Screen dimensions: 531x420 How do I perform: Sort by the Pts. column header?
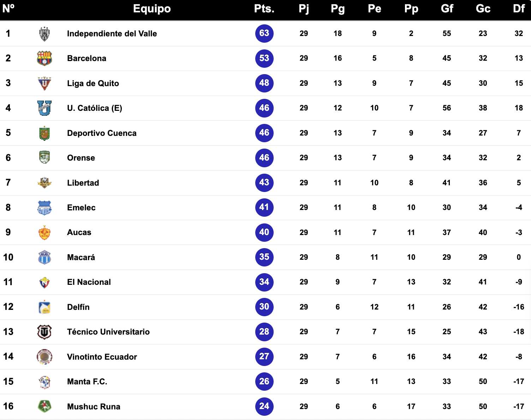(x=264, y=9)
